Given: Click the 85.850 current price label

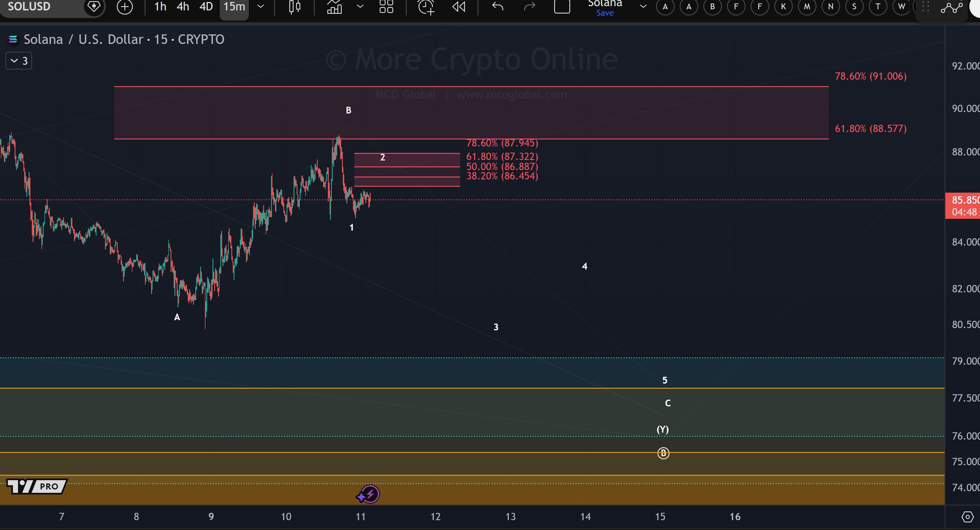Looking at the screenshot, I should click(964, 200).
